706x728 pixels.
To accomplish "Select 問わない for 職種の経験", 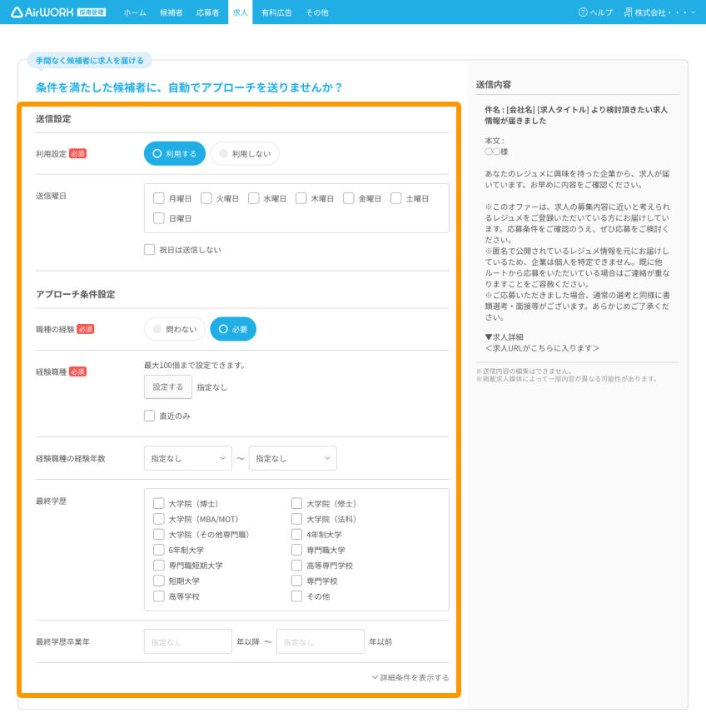I will [175, 329].
